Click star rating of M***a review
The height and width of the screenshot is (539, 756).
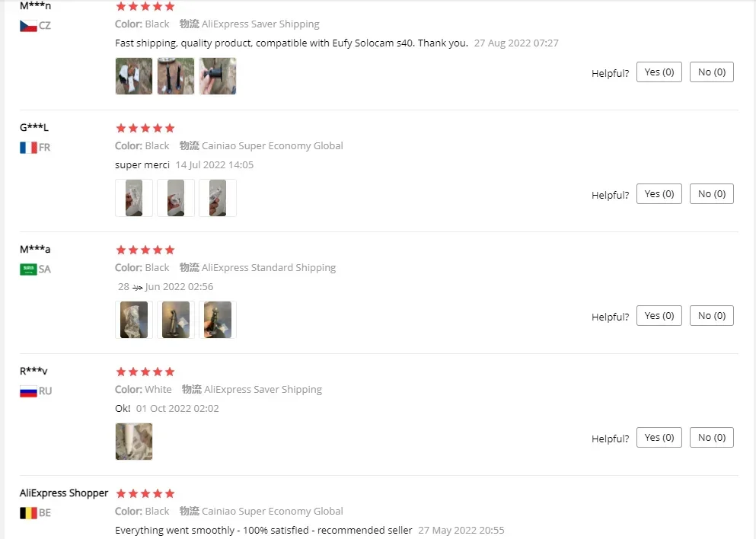coord(145,250)
